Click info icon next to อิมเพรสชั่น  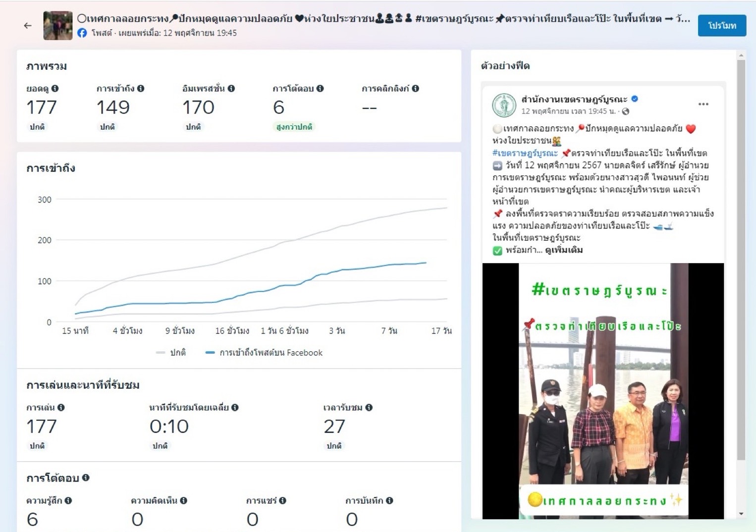(x=231, y=89)
